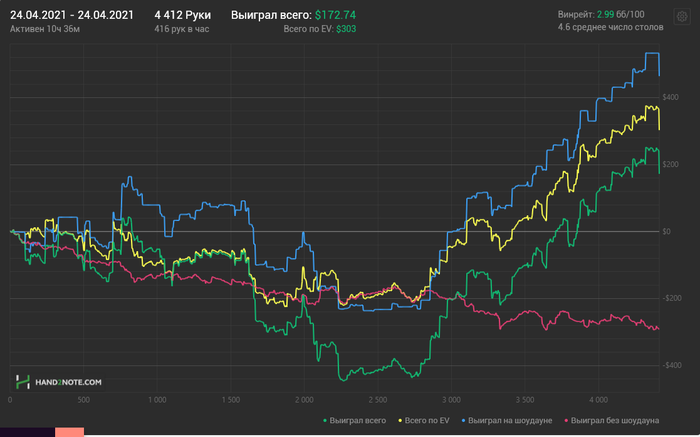Toggle the green Выиграл всего legend dot
Viewport: 700px width, 437px height.
325,420
